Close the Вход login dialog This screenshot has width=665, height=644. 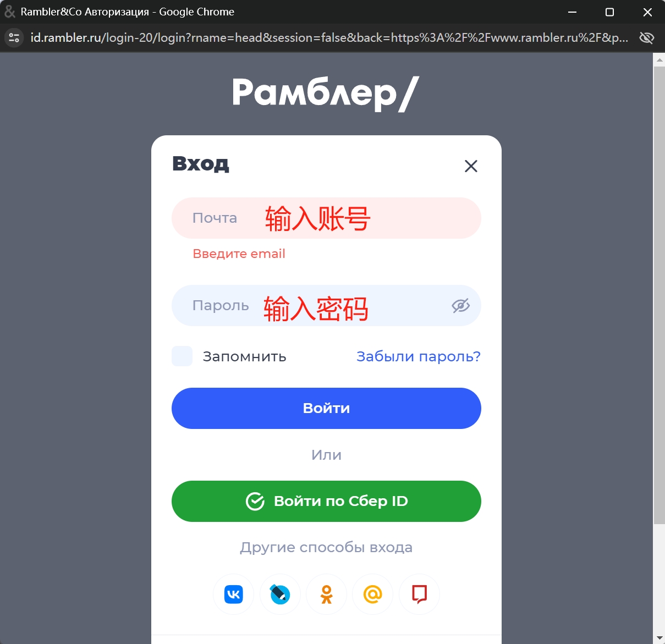pyautogui.click(x=471, y=166)
